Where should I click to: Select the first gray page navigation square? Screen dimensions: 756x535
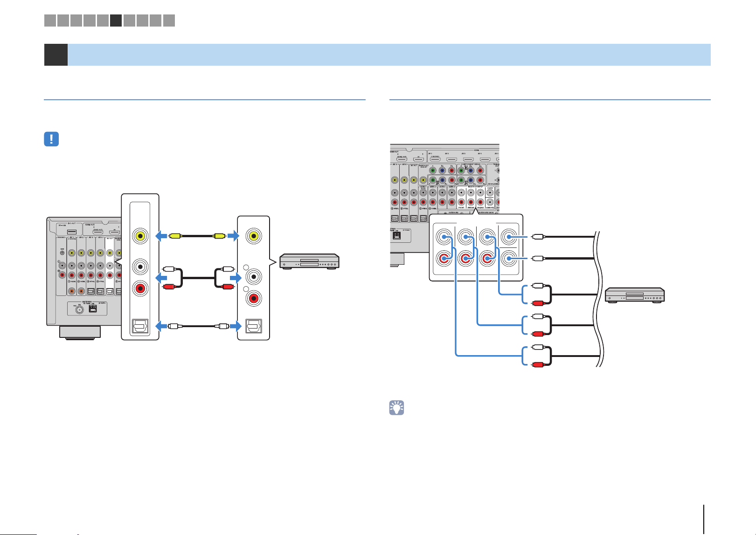point(50,21)
